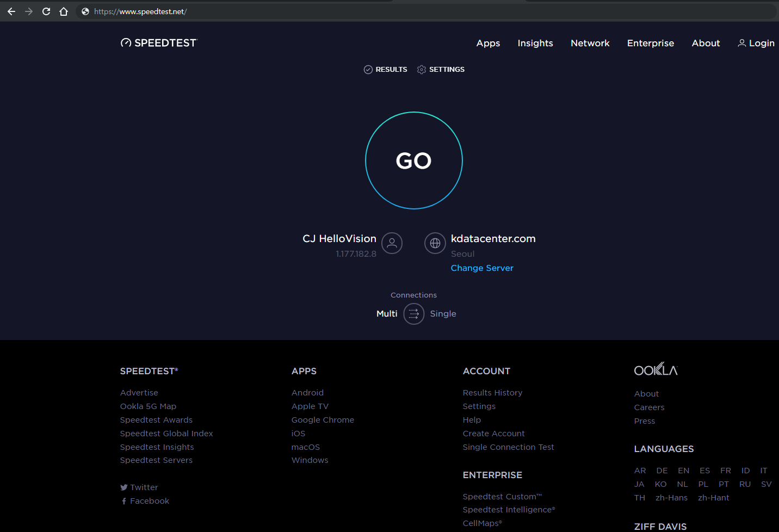Image resolution: width=779 pixels, height=532 pixels.
Task: Click the Login person icon
Action: (741, 43)
